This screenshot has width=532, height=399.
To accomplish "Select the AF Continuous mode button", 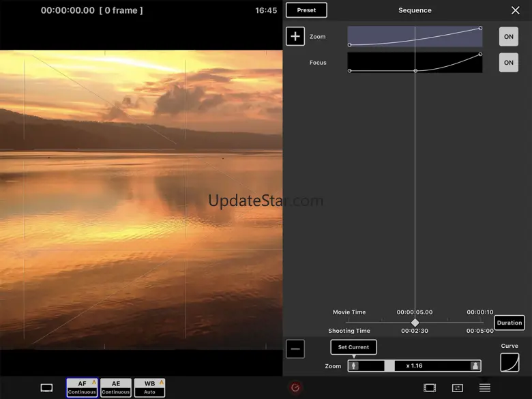I will (x=82, y=387).
